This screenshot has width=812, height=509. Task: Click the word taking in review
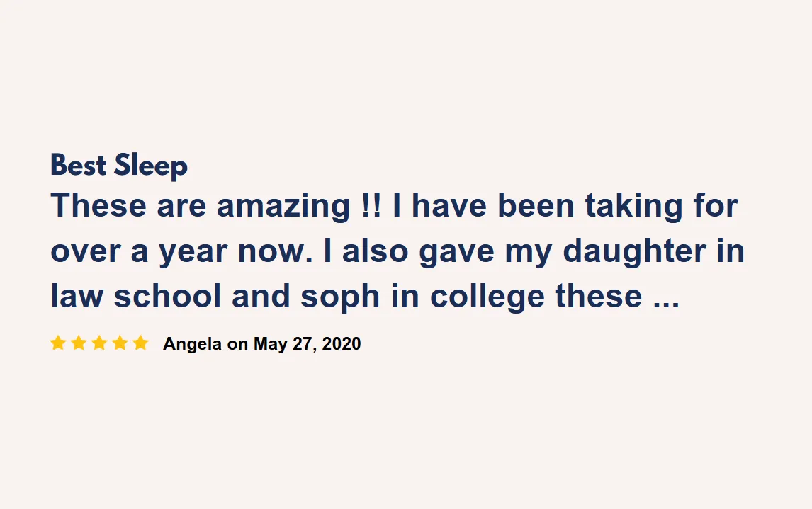click(x=634, y=207)
